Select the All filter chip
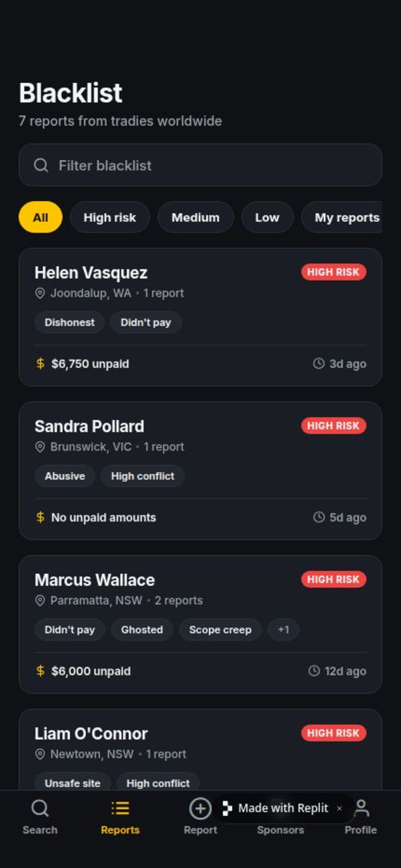 point(40,217)
